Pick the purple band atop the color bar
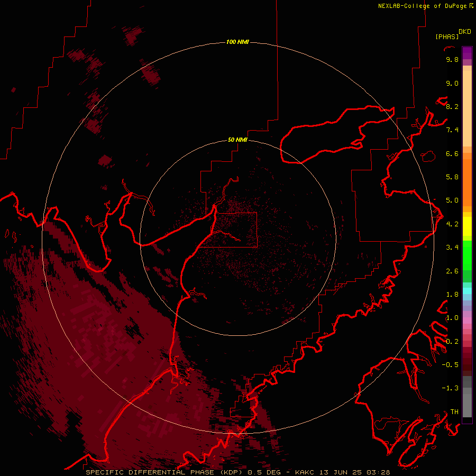476x476 pixels. pos(467,53)
